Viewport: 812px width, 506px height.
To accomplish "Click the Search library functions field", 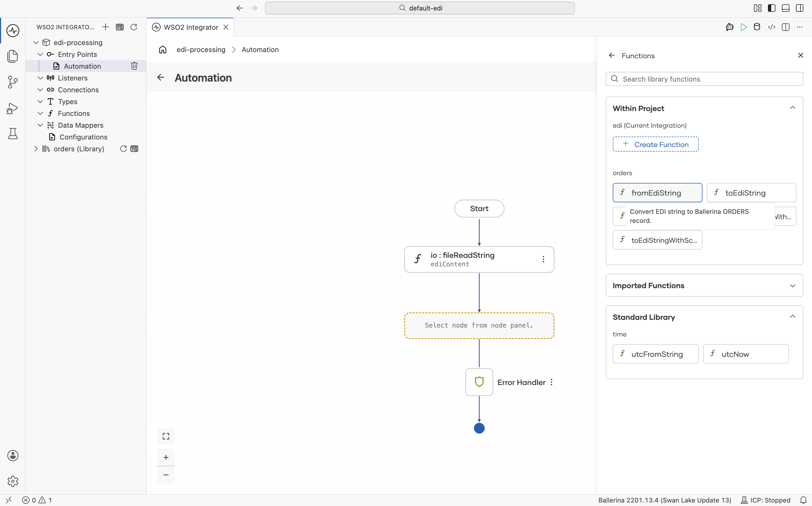I will click(704, 79).
